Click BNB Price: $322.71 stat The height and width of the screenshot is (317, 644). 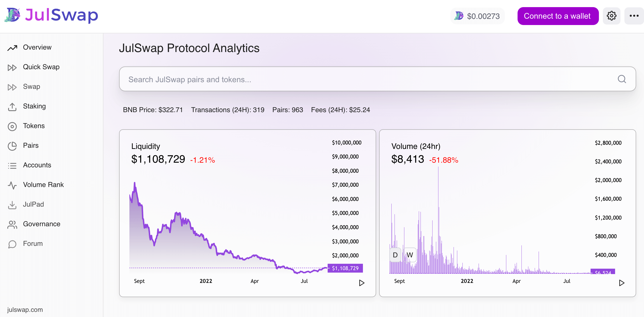tap(153, 110)
